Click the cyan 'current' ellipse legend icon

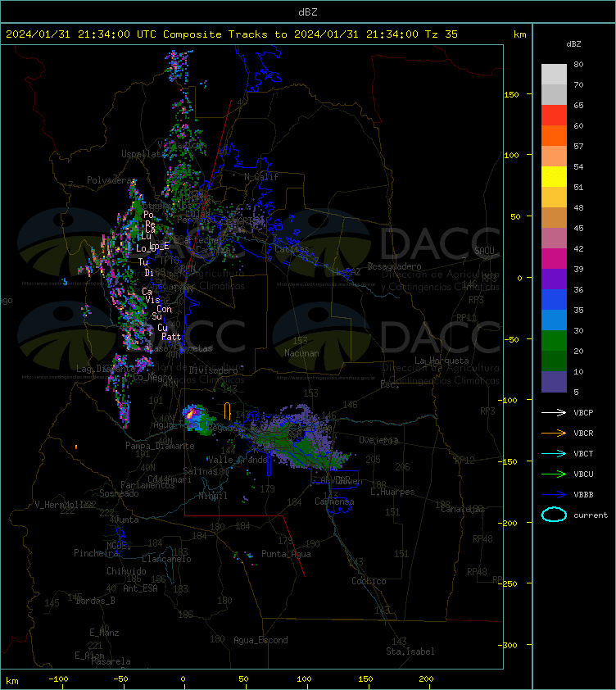click(554, 515)
